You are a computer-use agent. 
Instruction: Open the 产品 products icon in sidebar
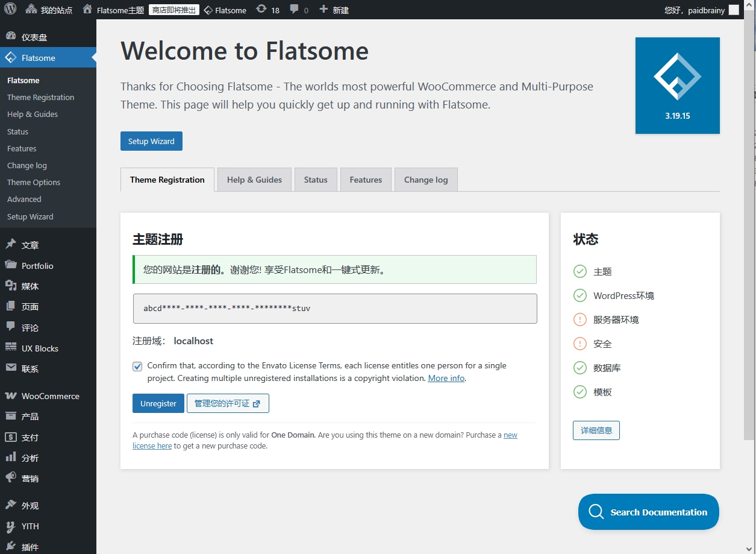[11, 417]
